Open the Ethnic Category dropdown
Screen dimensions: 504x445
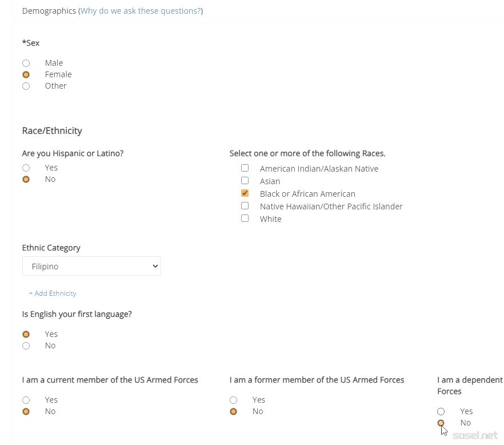(91, 266)
